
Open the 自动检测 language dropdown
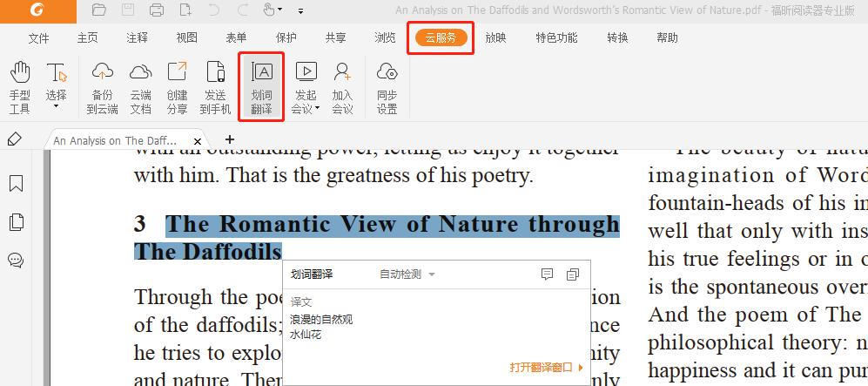tap(407, 274)
